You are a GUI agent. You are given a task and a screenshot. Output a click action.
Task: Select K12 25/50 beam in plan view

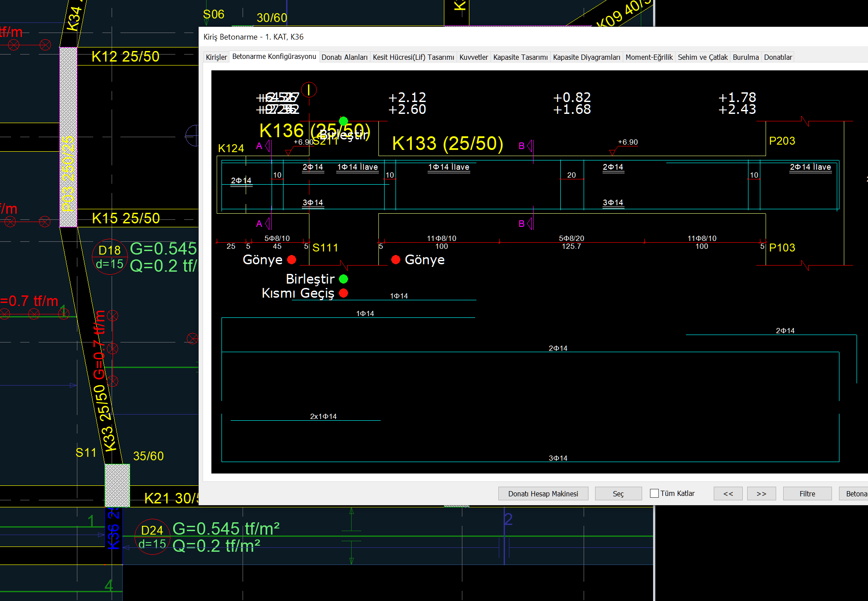125,56
